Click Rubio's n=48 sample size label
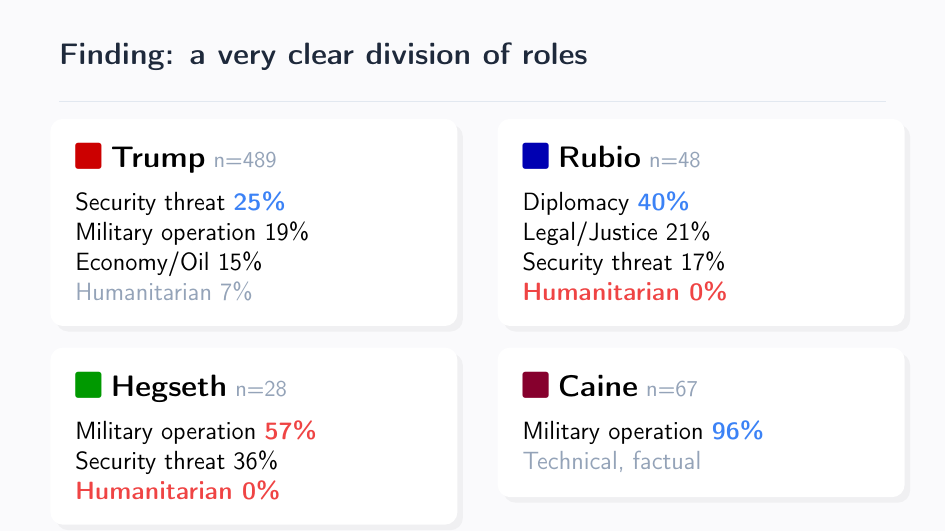Image resolution: width=945 pixels, height=532 pixels. 675,160
